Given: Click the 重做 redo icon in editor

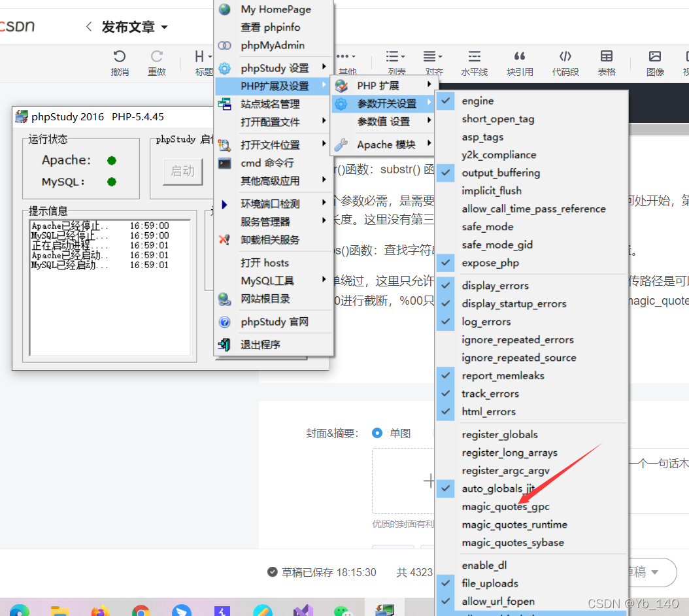Looking at the screenshot, I should coord(156,57).
